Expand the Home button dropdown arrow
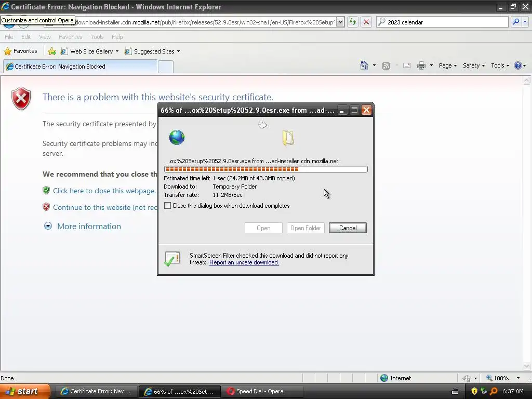This screenshot has height=399, width=532. (374, 65)
